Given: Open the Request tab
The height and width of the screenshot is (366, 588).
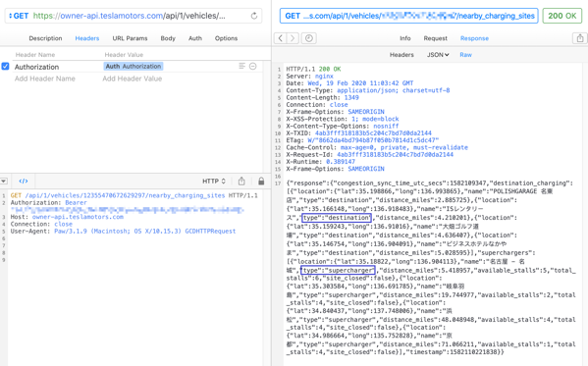Looking at the screenshot, I should tap(436, 38).
